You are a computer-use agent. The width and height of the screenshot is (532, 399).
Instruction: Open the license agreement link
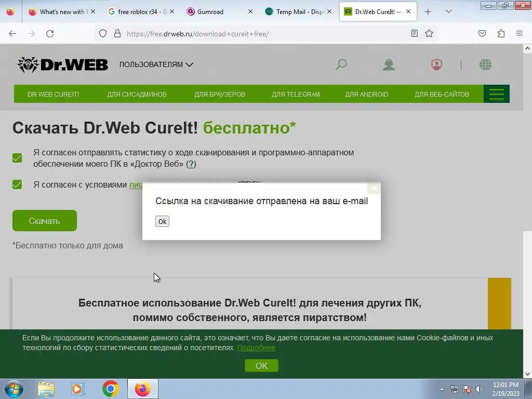click(x=136, y=185)
